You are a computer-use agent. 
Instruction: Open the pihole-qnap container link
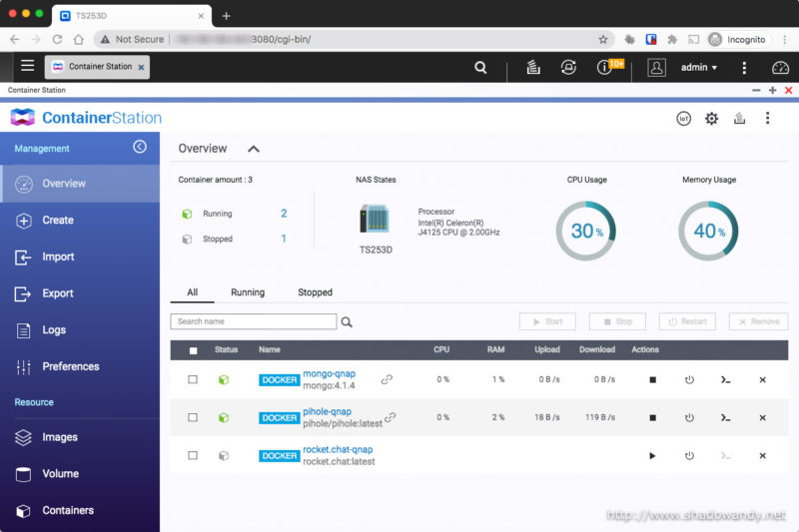(x=327, y=411)
